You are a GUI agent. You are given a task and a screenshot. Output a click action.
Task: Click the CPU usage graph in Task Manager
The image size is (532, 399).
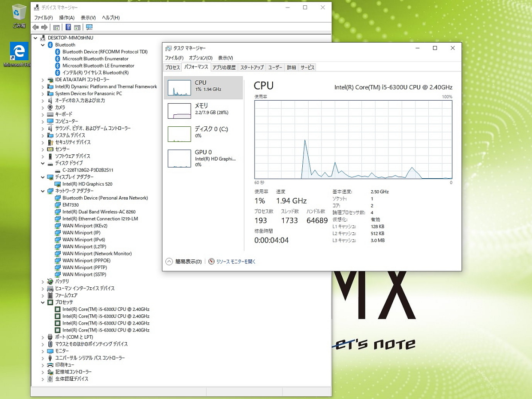[353, 140]
